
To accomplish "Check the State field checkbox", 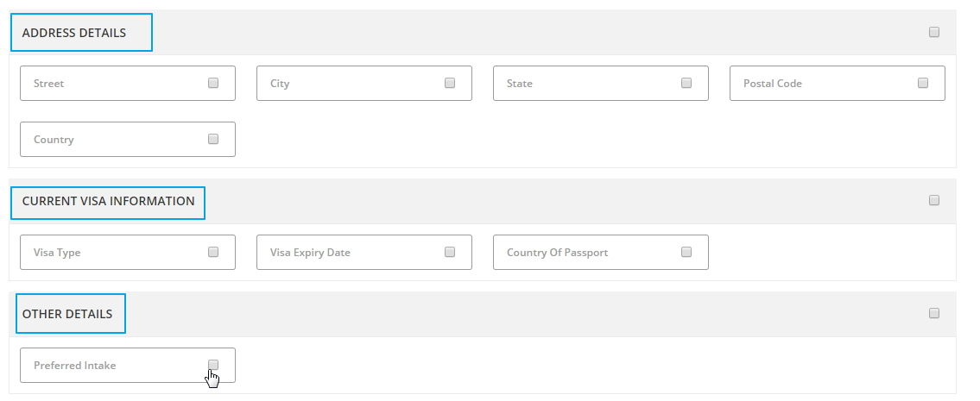I will [686, 83].
